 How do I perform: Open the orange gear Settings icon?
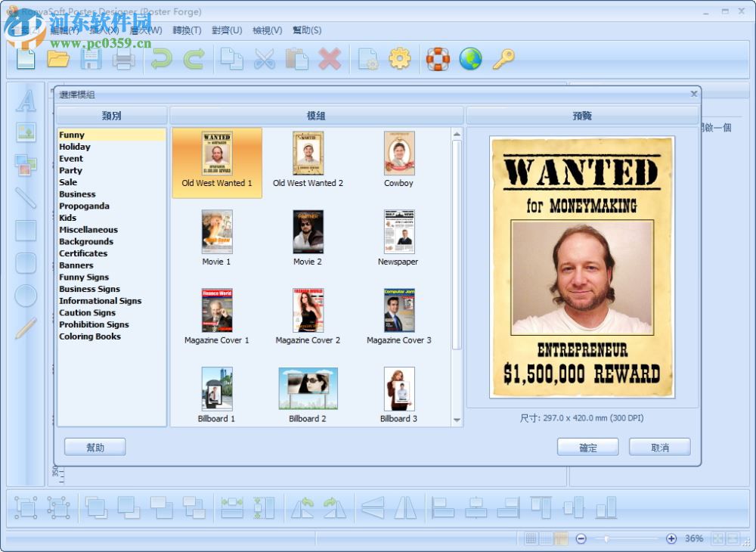(400, 59)
